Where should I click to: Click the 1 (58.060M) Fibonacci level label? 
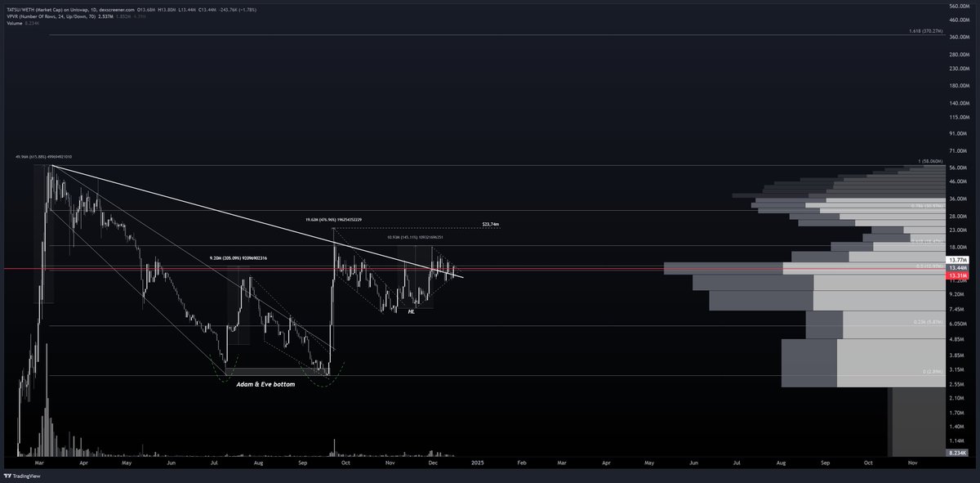click(930, 161)
